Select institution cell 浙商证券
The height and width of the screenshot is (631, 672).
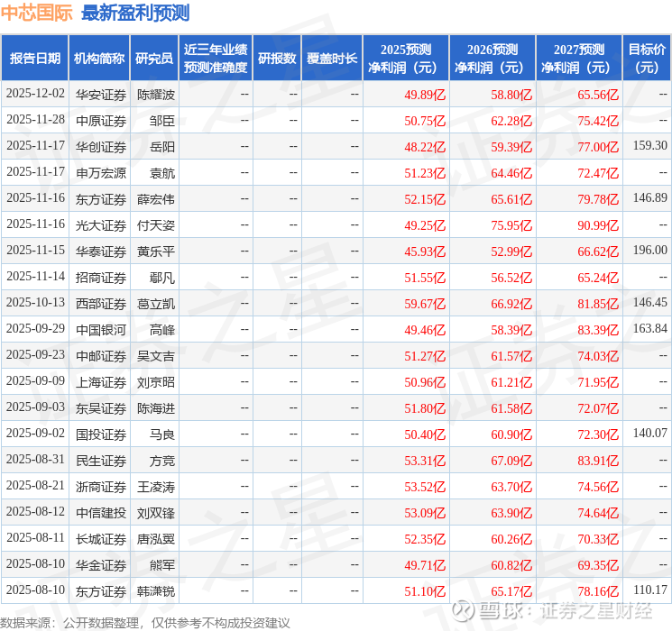tap(101, 487)
